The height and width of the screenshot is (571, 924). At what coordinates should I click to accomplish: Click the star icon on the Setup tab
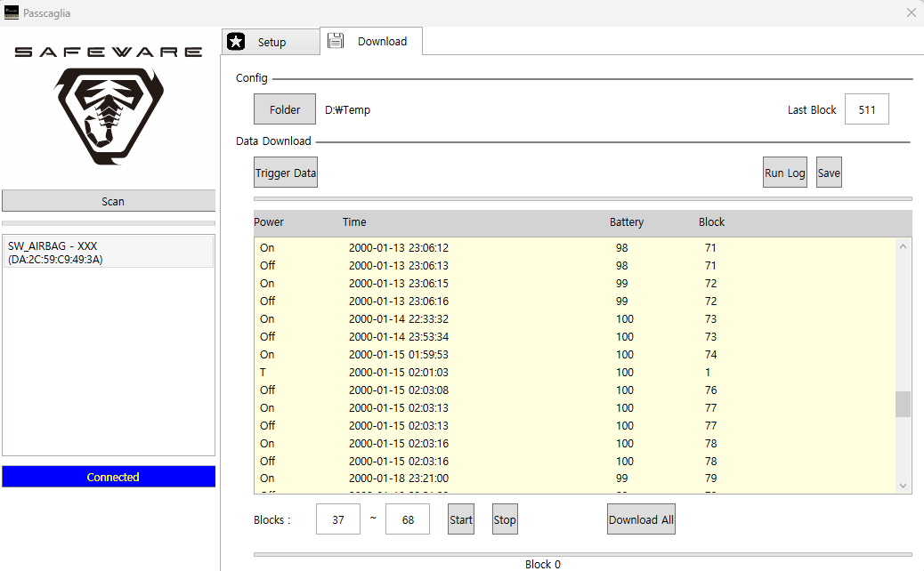[x=236, y=42]
